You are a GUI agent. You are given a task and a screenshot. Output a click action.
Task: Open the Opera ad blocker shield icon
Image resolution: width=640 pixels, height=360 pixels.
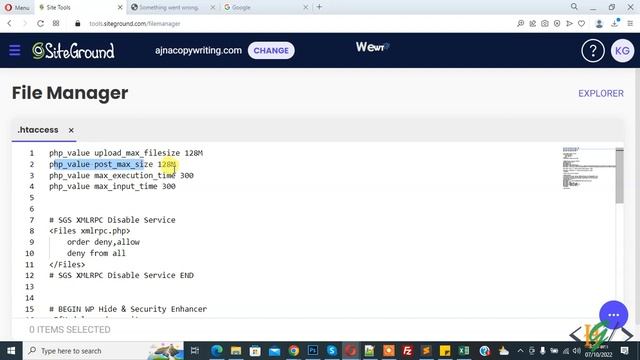(557, 24)
